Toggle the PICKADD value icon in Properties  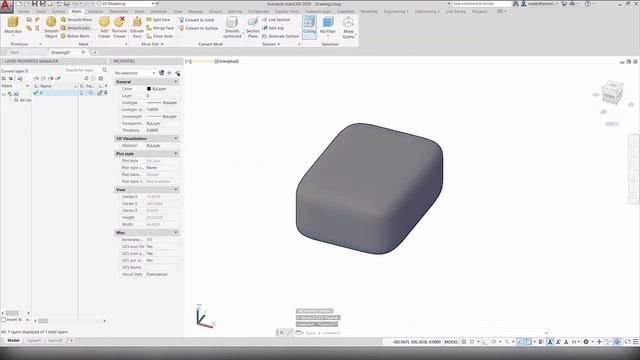point(162,73)
